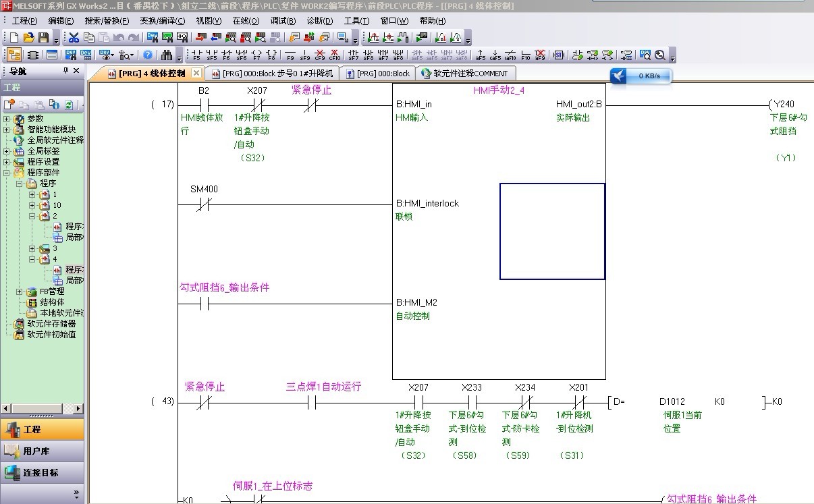
Task: Click the navigation tree horizontal scrollbar
Action: pyautogui.click(x=42, y=409)
